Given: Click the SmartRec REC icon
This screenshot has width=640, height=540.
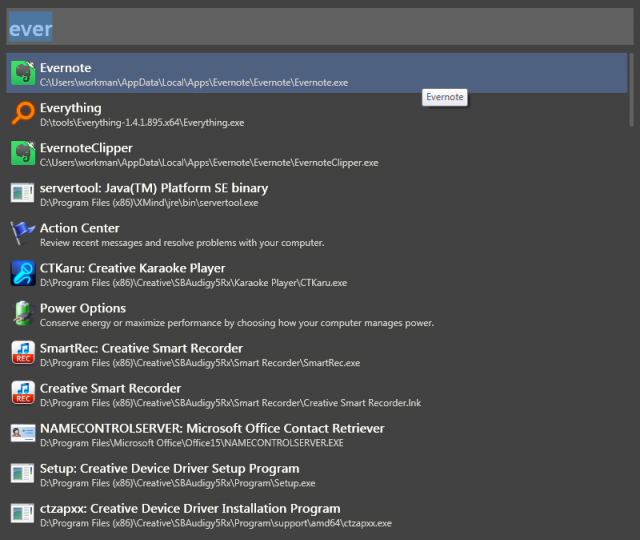Looking at the screenshot, I should [x=23, y=353].
